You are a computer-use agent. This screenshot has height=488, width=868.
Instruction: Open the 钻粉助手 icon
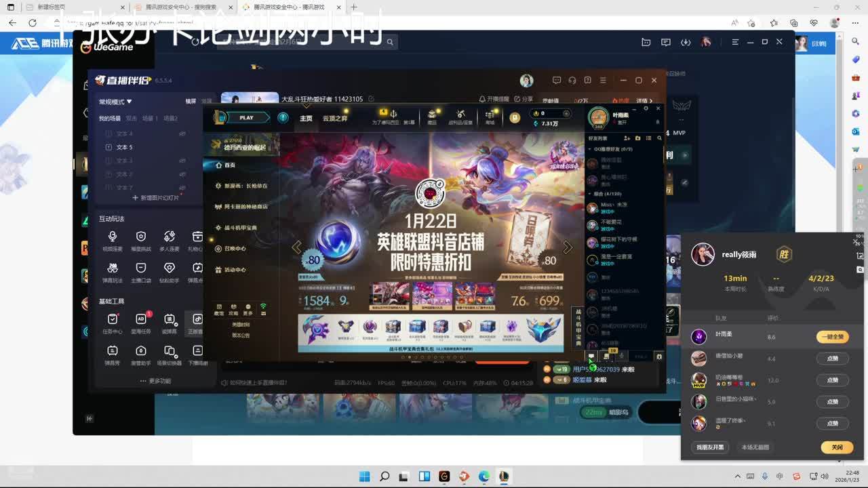tap(170, 268)
